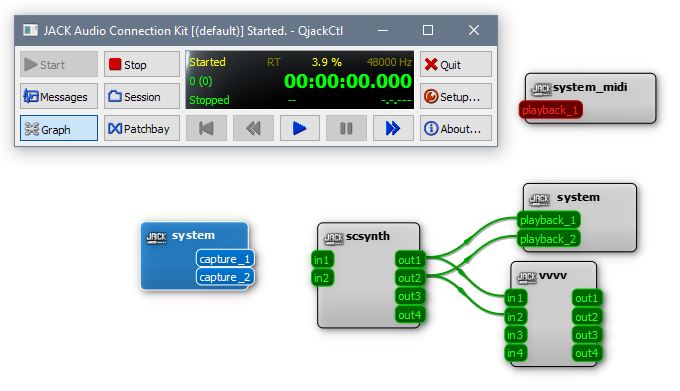The image size is (680, 391).
Task: Rewind transport to the beginning
Action: pyautogui.click(x=206, y=128)
